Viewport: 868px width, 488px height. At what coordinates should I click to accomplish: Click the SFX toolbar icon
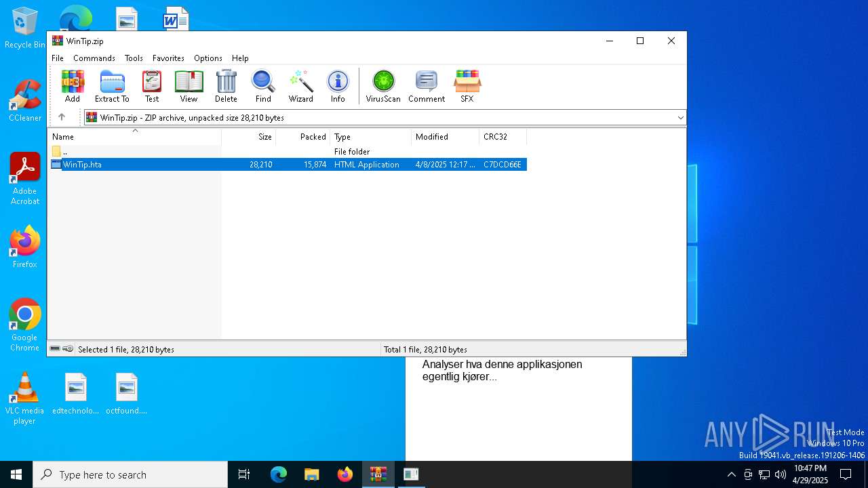(467, 86)
